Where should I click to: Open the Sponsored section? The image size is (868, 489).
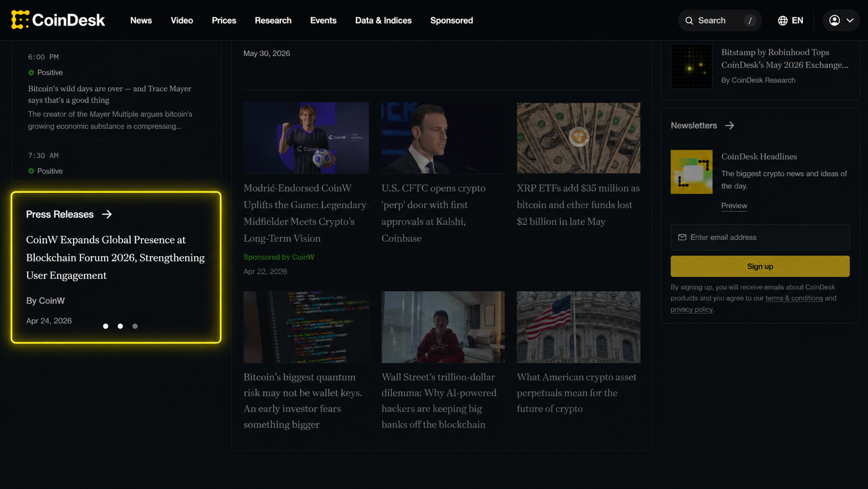click(451, 21)
